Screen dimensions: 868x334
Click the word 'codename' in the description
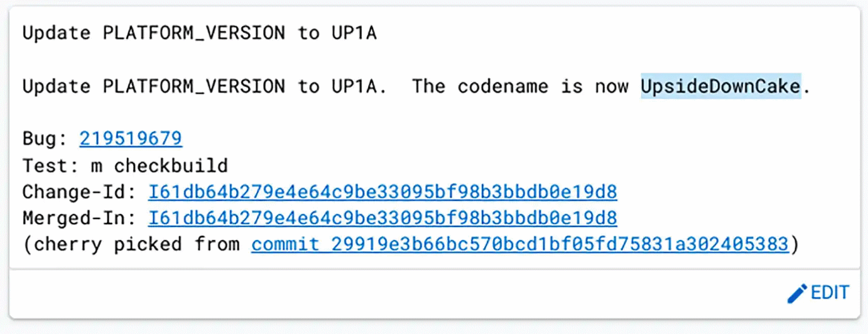tap(503, 86)
